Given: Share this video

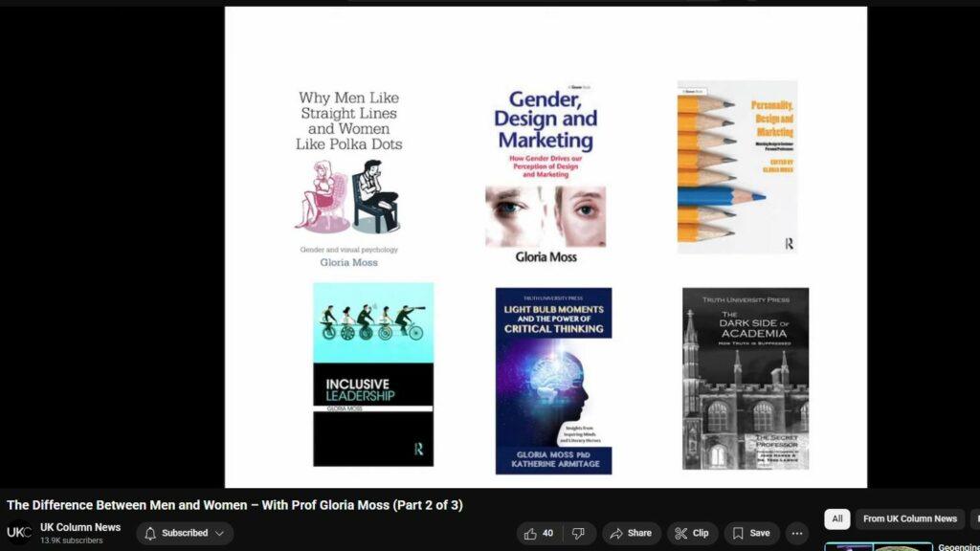Looking at the screenshot, I should tap(632, 533).
